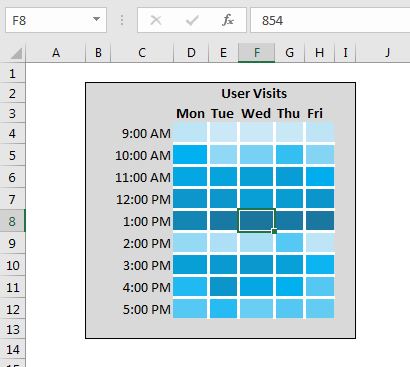The image size is (410, 367).
Task: Select column A header
Action: [x=56, y=53]
